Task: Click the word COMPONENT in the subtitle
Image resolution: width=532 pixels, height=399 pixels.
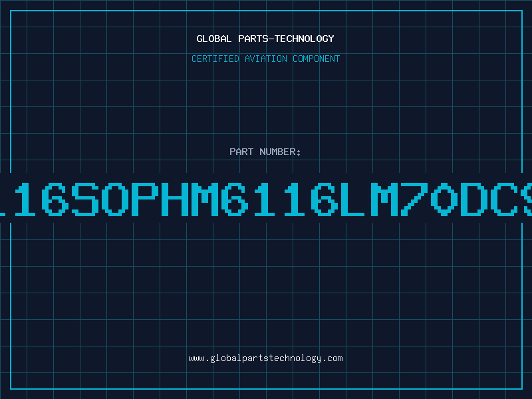Action: 316,59
